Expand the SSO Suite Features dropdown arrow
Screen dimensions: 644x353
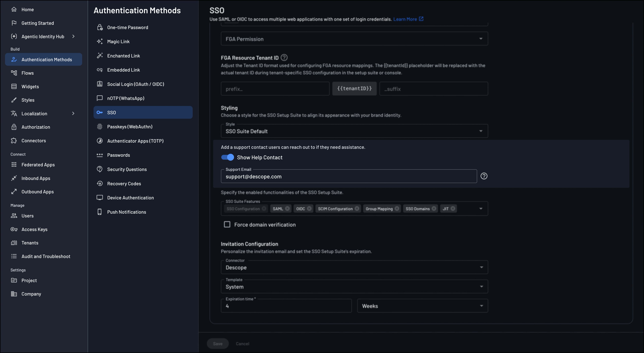point(481,209)
